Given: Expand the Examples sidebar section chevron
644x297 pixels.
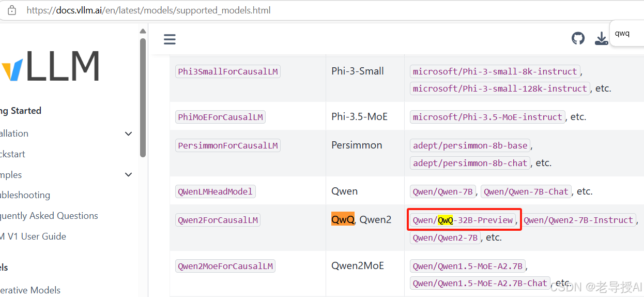Looking at the screenshot, I should pyautogui.click(x=129, y=175).
